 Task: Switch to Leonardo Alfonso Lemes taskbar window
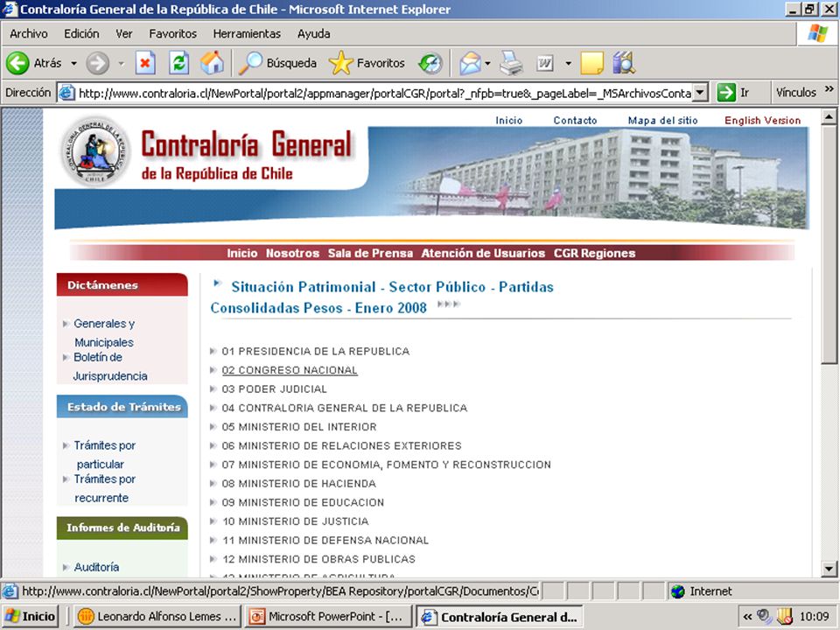(157, 617)
